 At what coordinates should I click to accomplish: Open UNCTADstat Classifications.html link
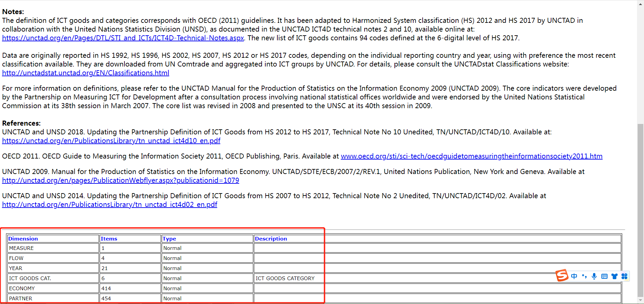tap(86, 73)
